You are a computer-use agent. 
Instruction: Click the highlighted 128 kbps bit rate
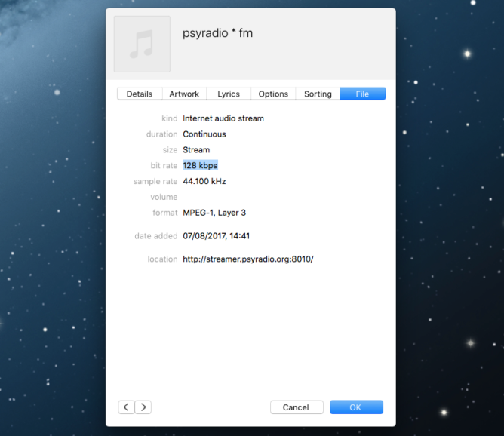tap(200, 165)
